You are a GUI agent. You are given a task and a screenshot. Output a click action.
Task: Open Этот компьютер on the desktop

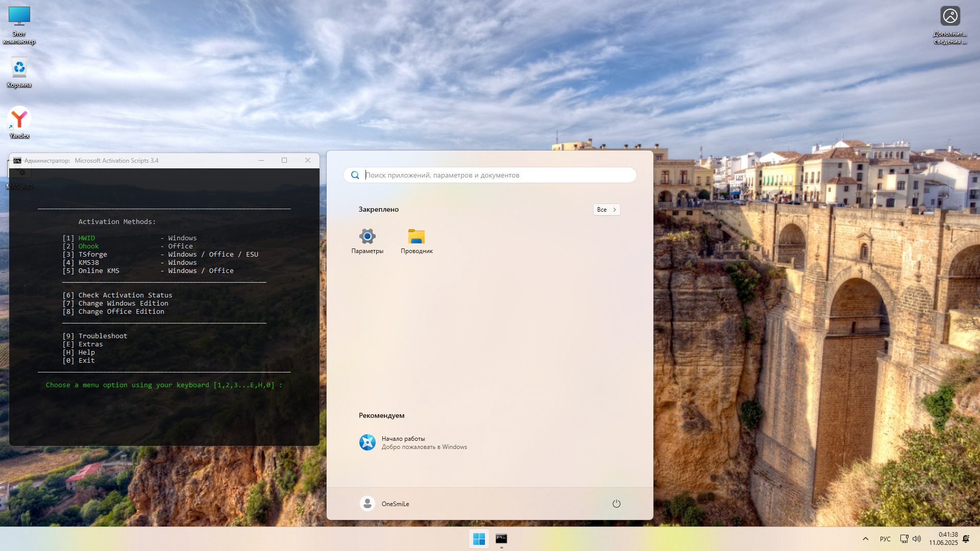[19, 20]
